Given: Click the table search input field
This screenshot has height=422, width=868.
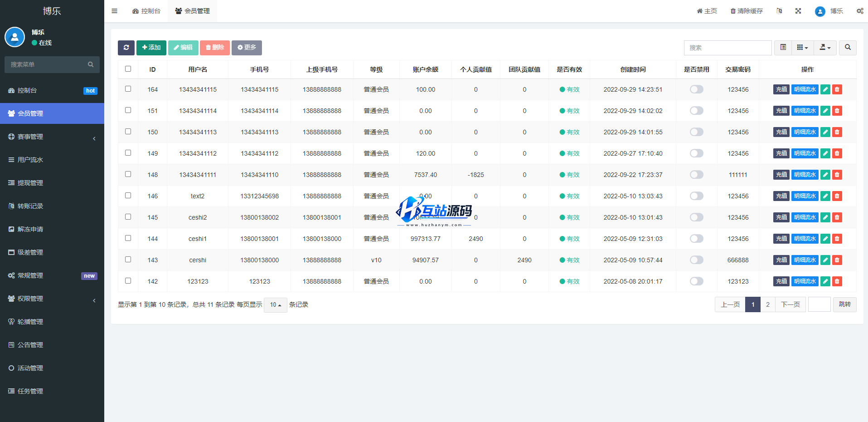Looking at the screenshot, I should click(727, 48).
